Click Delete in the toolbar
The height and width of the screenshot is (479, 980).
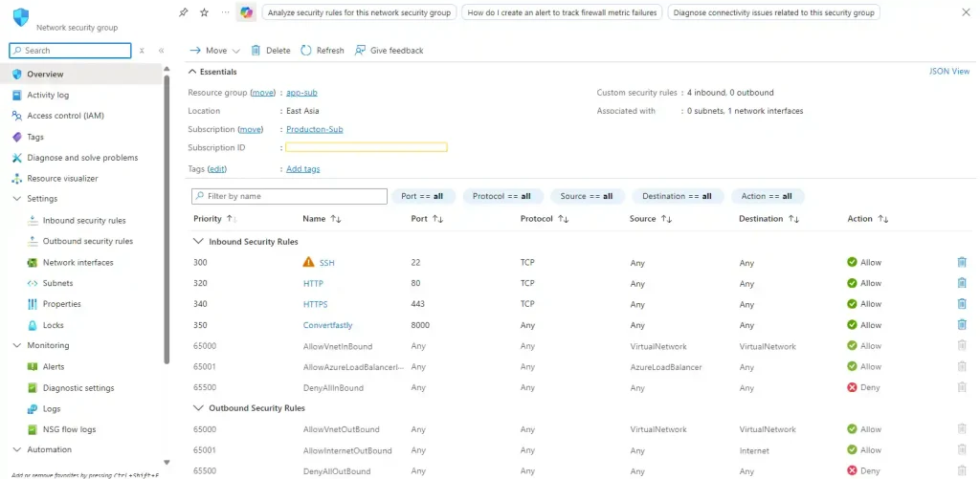pyautogui.click(x=270, y=50)
